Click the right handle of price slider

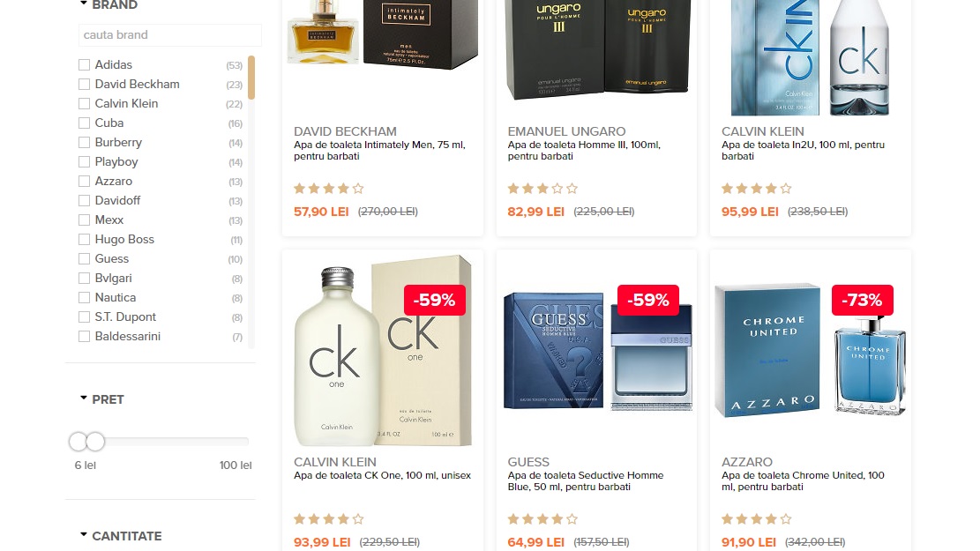tap(95, 442)
